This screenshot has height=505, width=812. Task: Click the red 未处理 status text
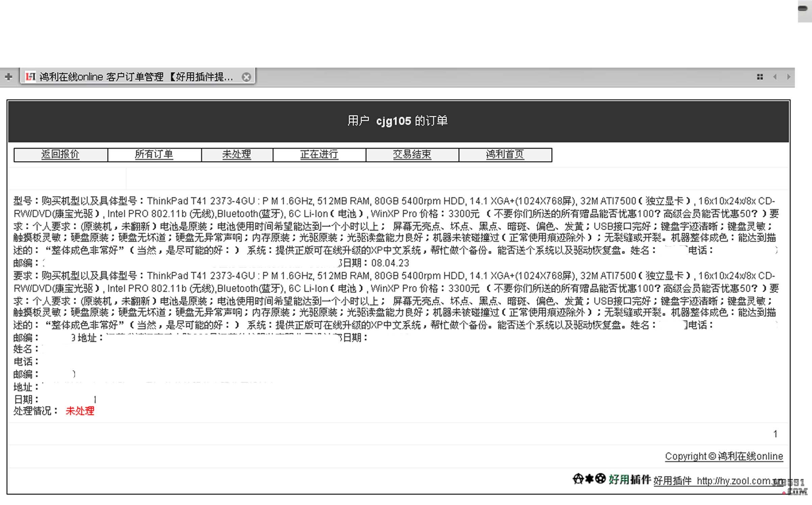click(x=80, y=411)
